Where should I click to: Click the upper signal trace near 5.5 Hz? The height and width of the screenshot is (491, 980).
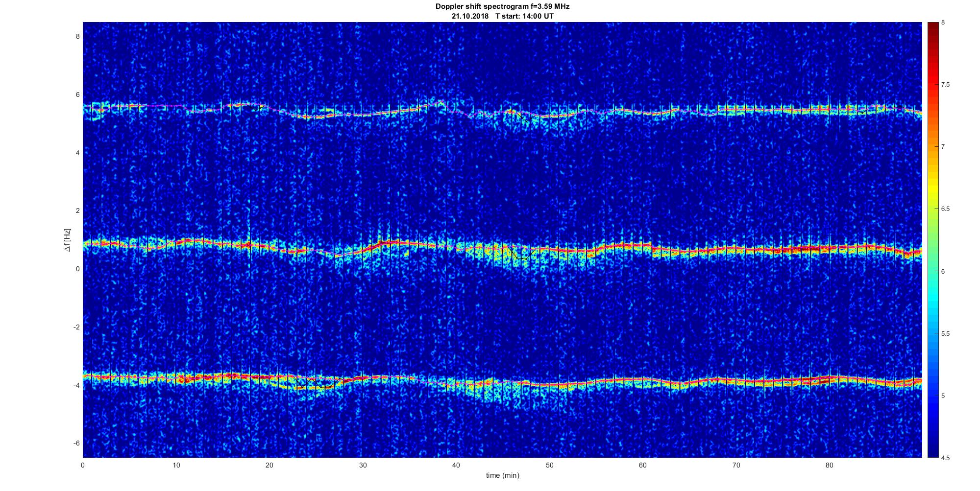(502, 113)
